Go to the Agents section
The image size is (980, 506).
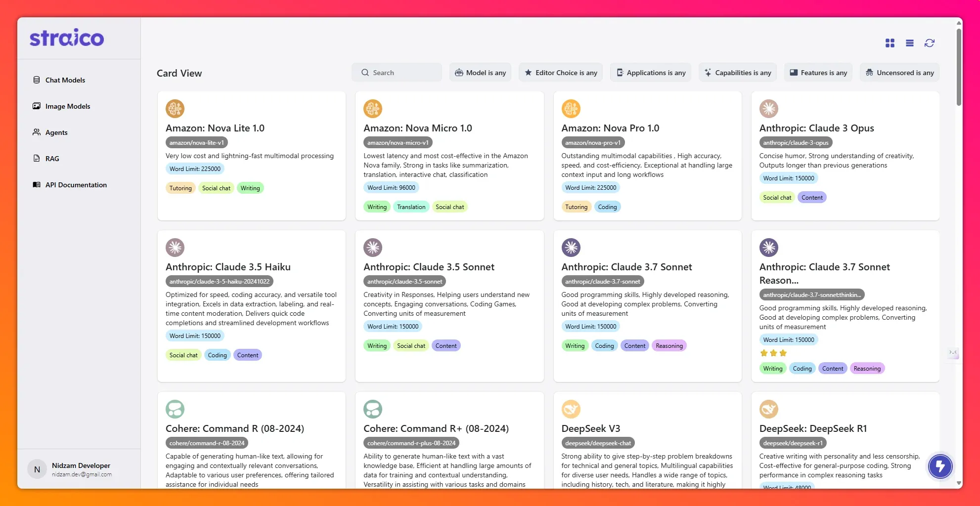point(56,132)
